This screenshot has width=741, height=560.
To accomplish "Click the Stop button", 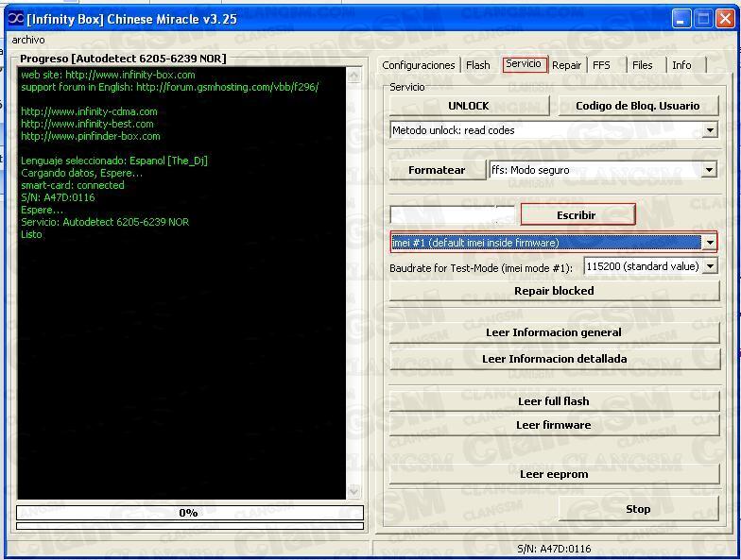I will point(638,509).
